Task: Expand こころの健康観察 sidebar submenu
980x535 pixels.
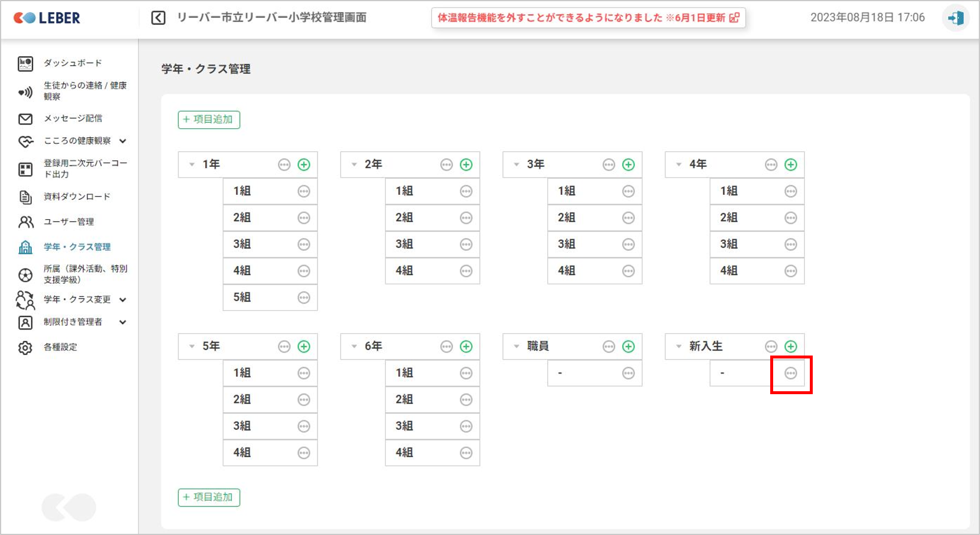Action: (x=123, y=141)
